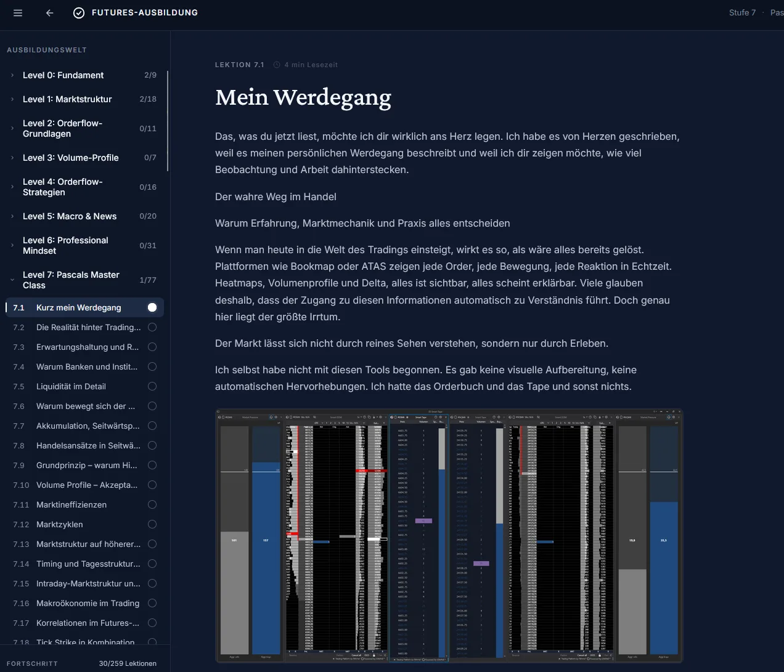The width and height of the screenshot is (784, 672).
Task: Expand Level 4: Orderflow-Strategien chevron
Action: (12, 187)
